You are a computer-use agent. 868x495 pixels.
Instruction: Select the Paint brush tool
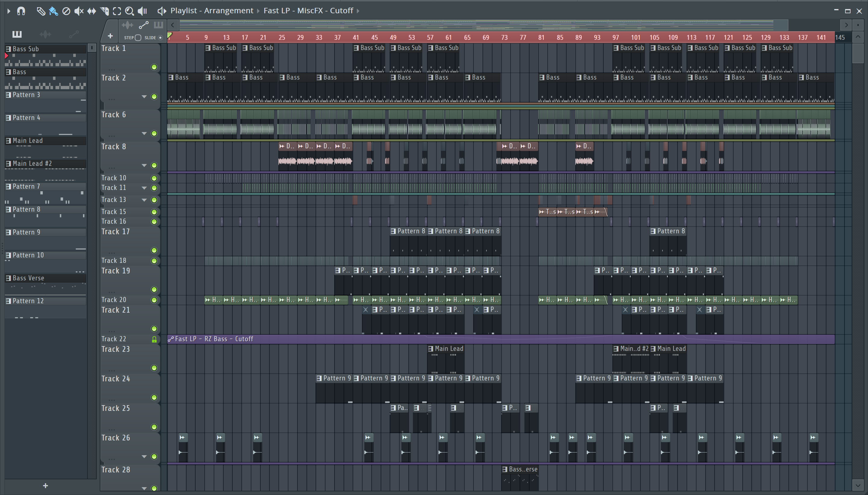click(x=53, y=11)
